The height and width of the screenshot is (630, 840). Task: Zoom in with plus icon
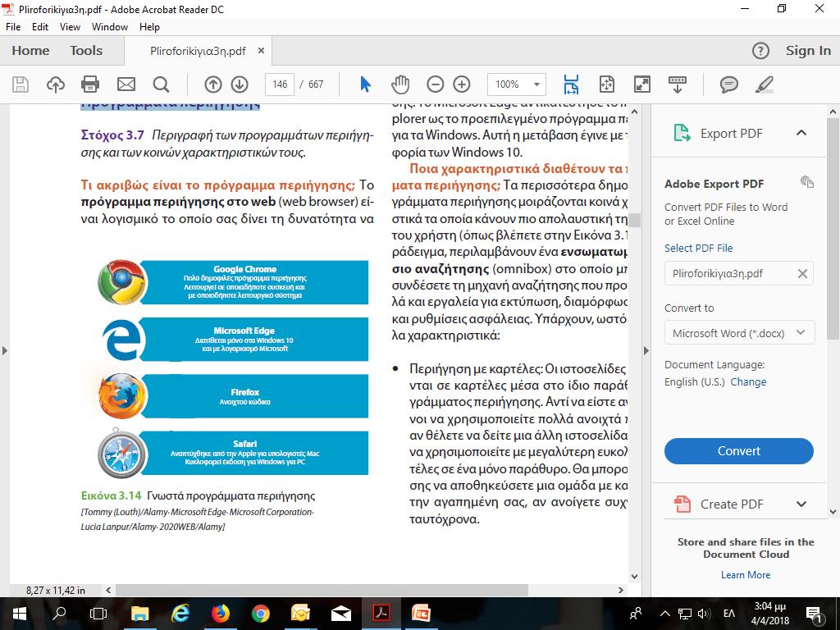point(462,84)
